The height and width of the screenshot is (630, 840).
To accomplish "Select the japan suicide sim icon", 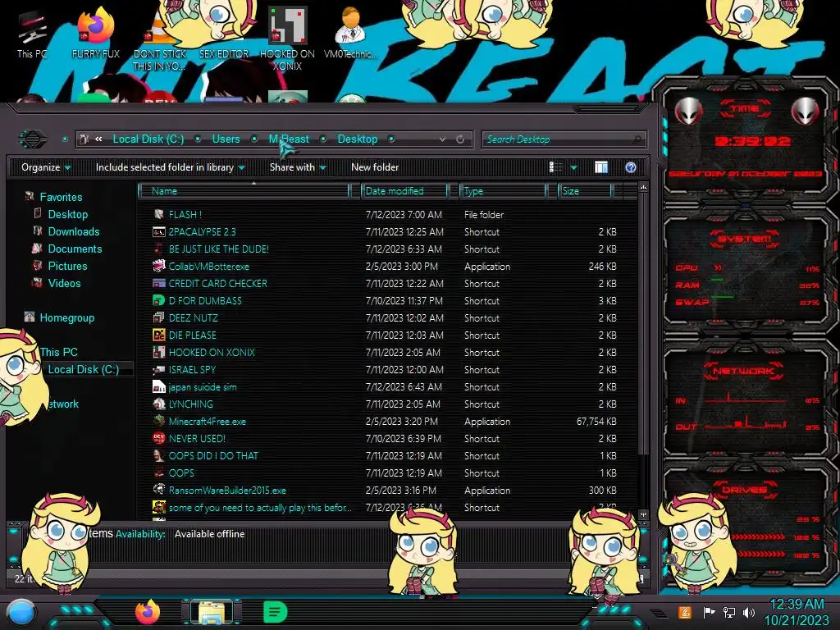I will click(x=158, y=387).
